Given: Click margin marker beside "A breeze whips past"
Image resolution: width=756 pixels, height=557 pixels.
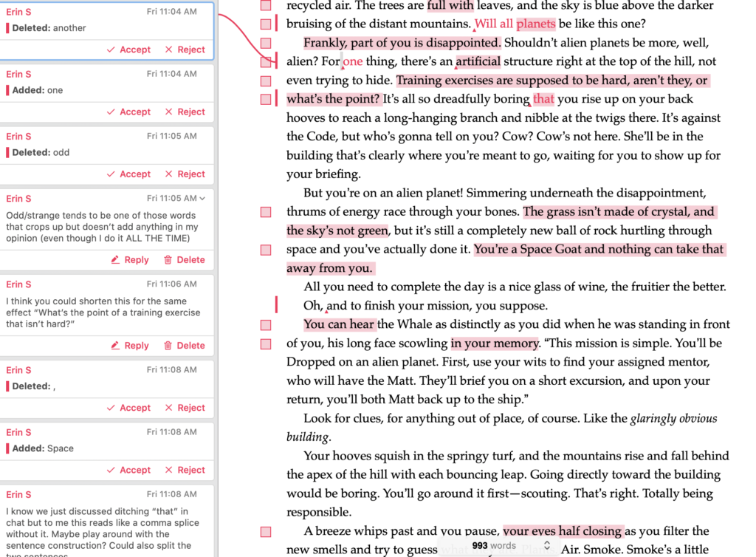Looking at the screenshot, I should [x=266, y=532].
